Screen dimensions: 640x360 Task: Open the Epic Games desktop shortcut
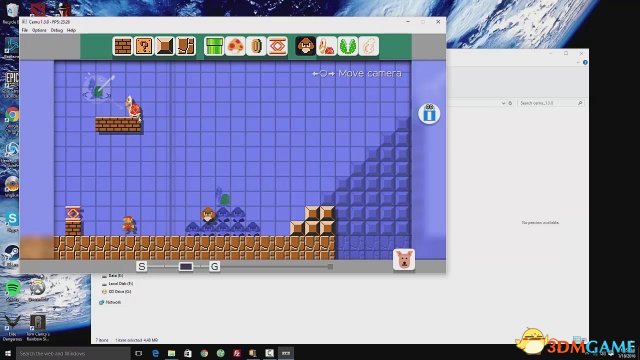point(11,83)
